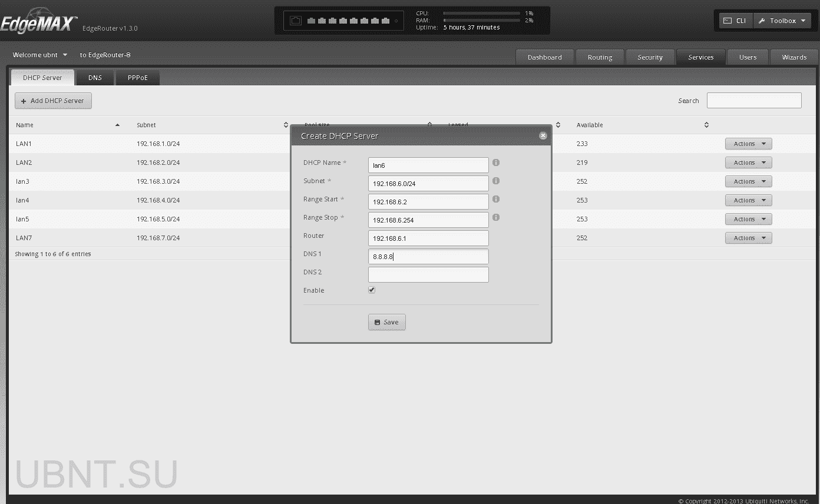Click the info icon beside Range Start
Viewport: 820px width, 504px height.
(x=495, y=199)
